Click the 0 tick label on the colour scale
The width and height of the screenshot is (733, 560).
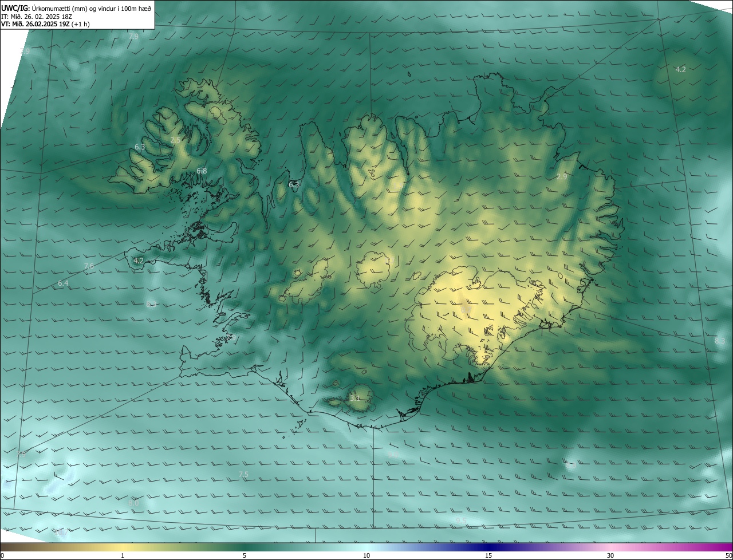2,555
